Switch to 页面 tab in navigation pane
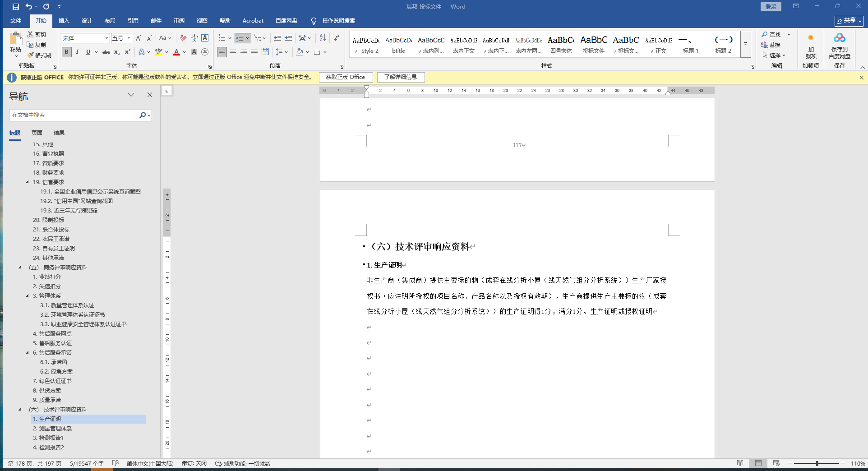This screenshot has width=868, height=471. [37, 133]
